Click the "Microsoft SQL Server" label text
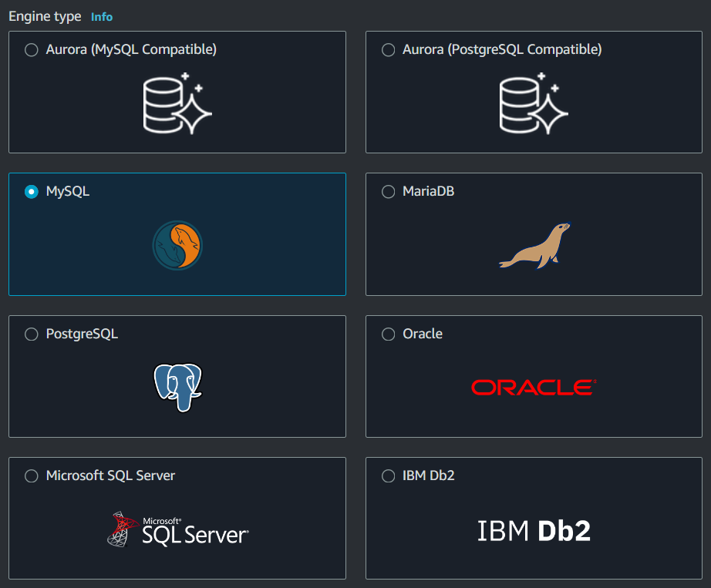The width and height of the screenshot is (711, 588). [110, 476]
